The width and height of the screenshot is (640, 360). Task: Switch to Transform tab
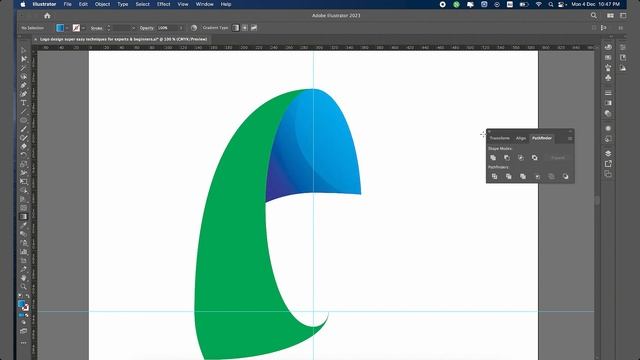(500, 138)
